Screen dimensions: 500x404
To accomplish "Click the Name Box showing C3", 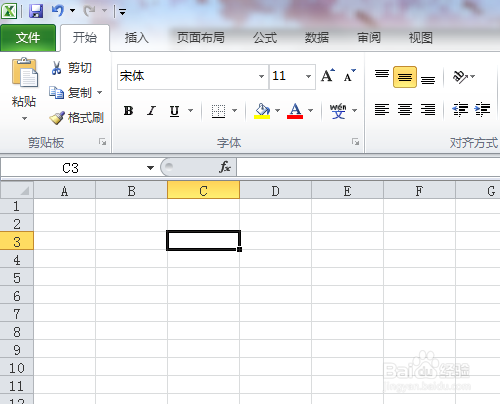I will [72, 168].
